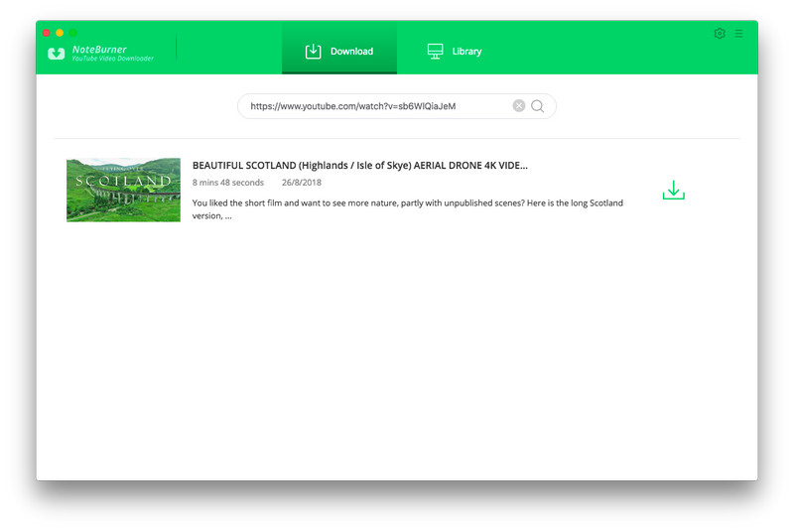
Task: Maximize window with green button
Action: pyautogui.click(x=72, y=33)
